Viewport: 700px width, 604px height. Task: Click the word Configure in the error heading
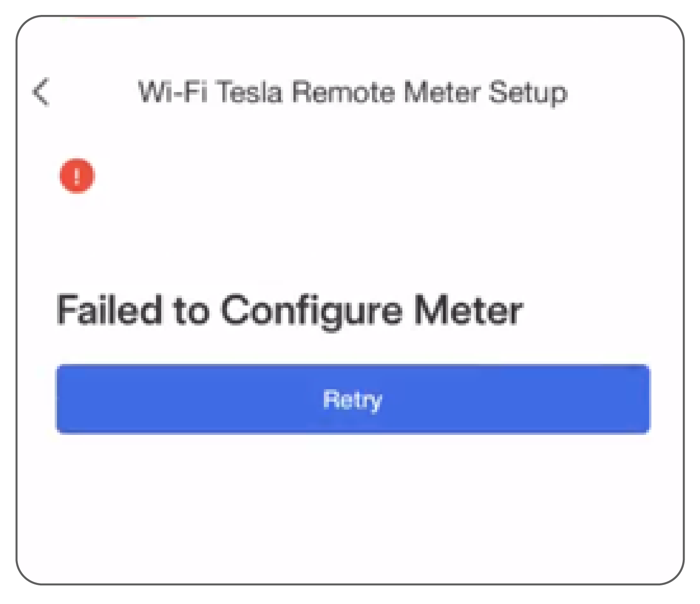tap(311, 312)
